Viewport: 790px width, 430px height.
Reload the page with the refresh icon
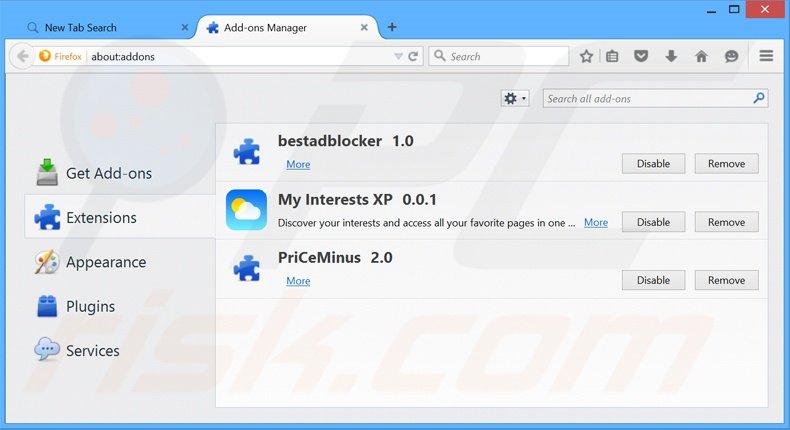click(x=413, y=56)
